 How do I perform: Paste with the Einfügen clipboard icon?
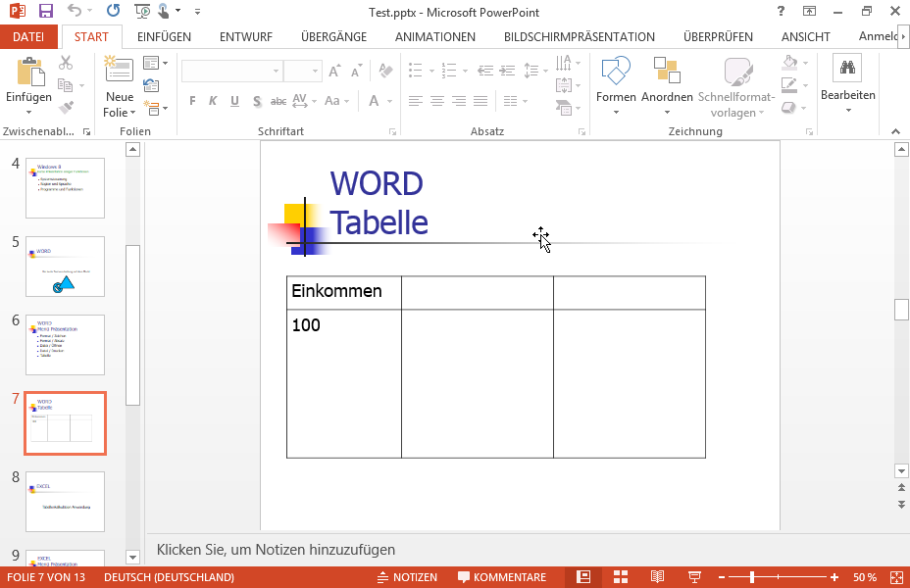coord(30,72)
